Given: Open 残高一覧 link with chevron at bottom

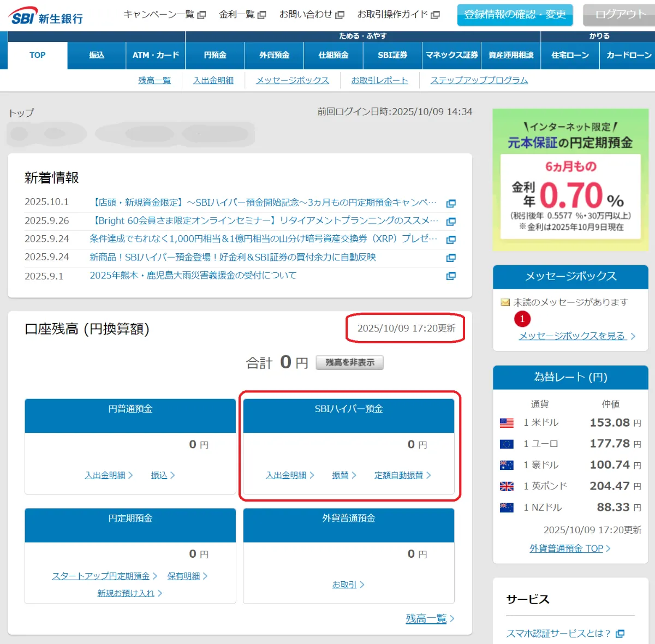Looking at the screenshot, I should pyautogui.click(x=426, y=618).
